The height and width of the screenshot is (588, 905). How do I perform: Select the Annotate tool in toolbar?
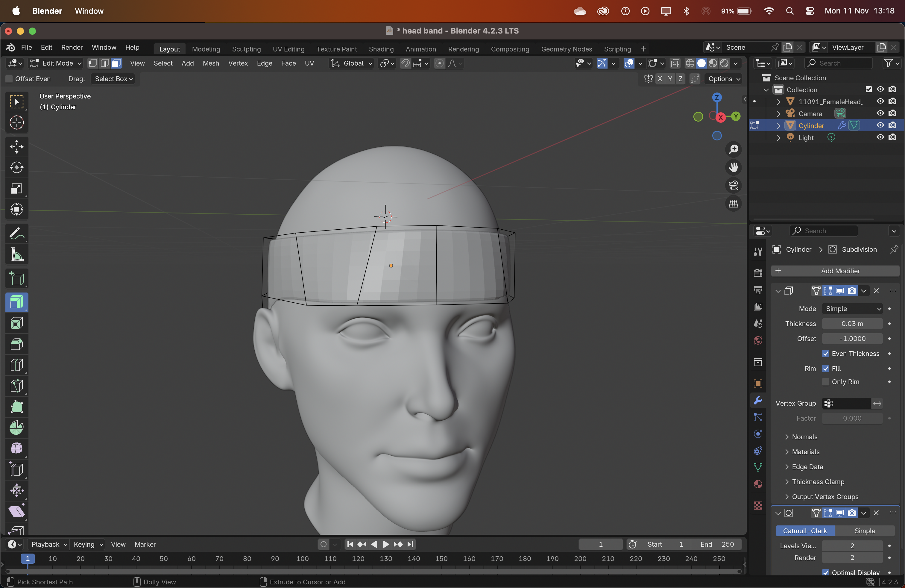point(16,234)
